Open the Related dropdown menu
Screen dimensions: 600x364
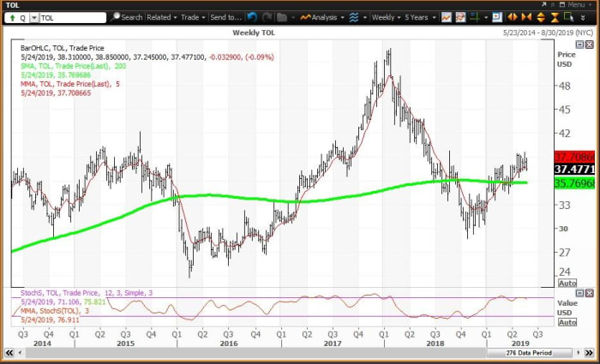tap(160, 17)
